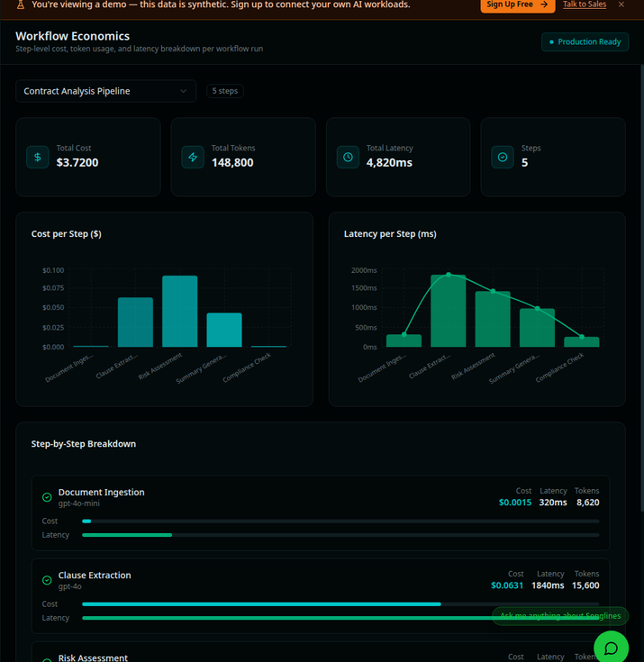The width and height of the screenshot is (644, 662).
Task: Click the Risk Assessment bar in latency chart
Action: tap(493, 319)
